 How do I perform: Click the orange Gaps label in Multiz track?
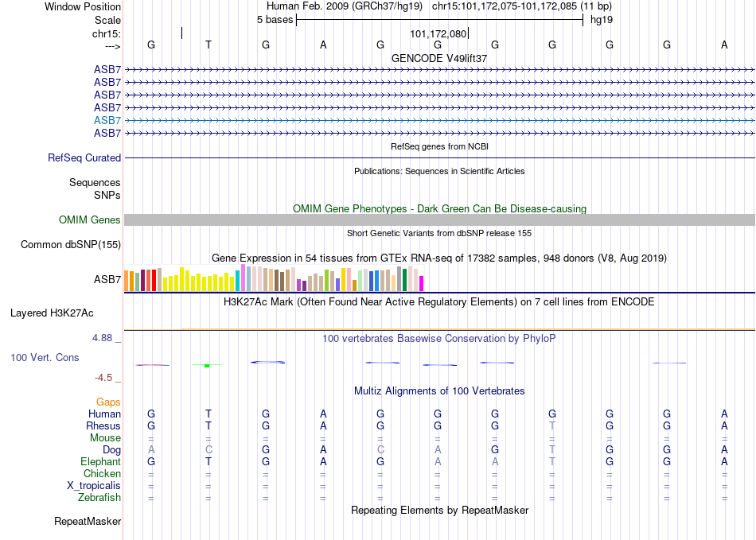pyautogui.click(x=108, y=402)
